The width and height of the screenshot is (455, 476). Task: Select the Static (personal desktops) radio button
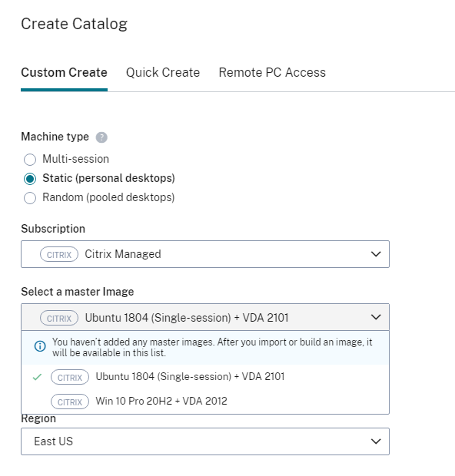[30, 178]
